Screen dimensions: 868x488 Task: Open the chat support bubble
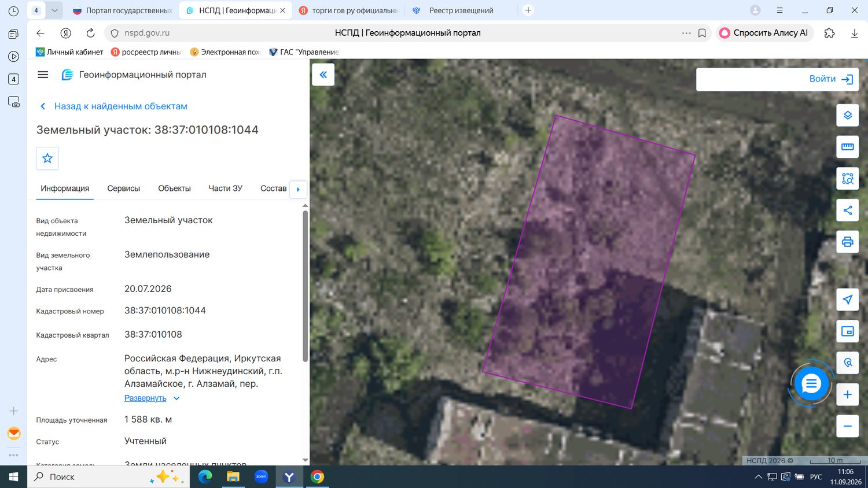811,383
